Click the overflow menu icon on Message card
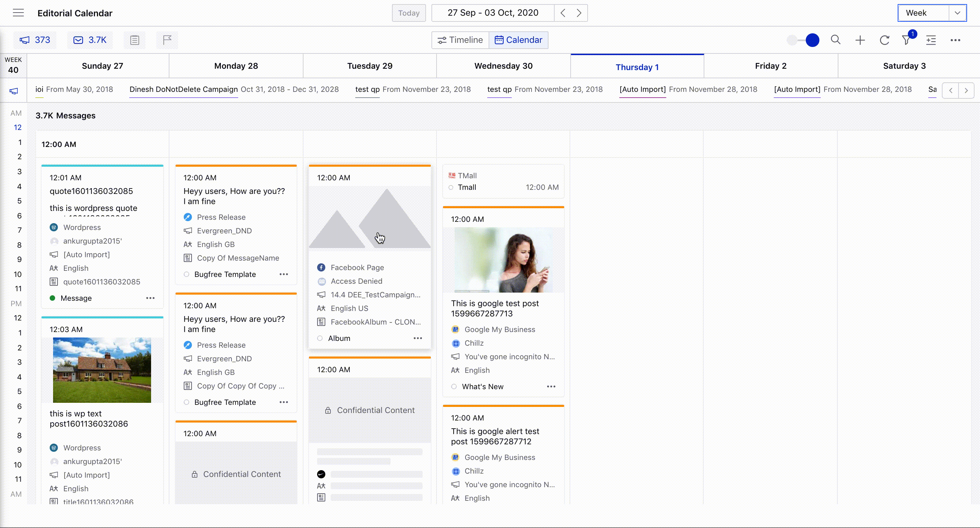This screenshot has width=980, height=528. (150, 298)
